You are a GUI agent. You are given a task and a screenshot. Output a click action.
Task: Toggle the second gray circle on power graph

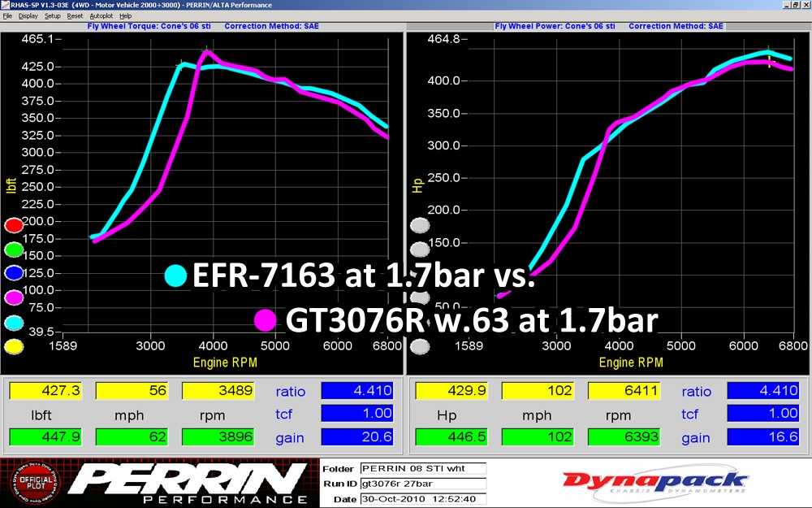420,250
